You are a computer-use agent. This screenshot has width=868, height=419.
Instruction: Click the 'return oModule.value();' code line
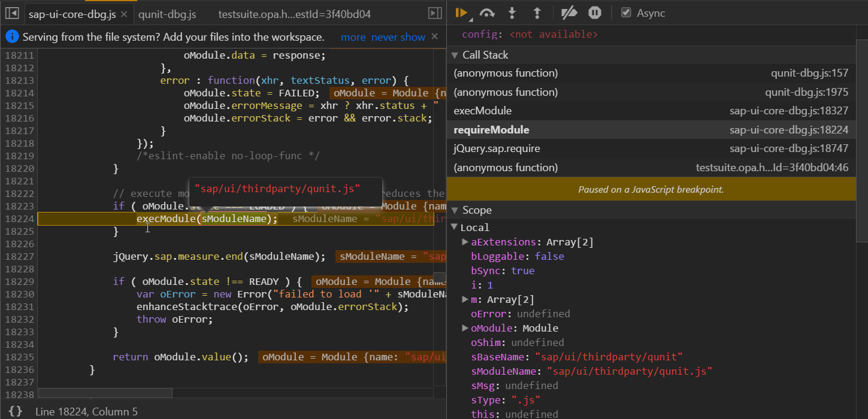(x=180, y=357)
